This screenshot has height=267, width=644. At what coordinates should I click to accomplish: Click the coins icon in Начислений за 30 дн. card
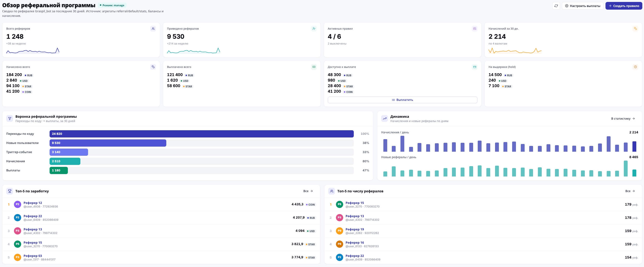[x=635, y=28]
